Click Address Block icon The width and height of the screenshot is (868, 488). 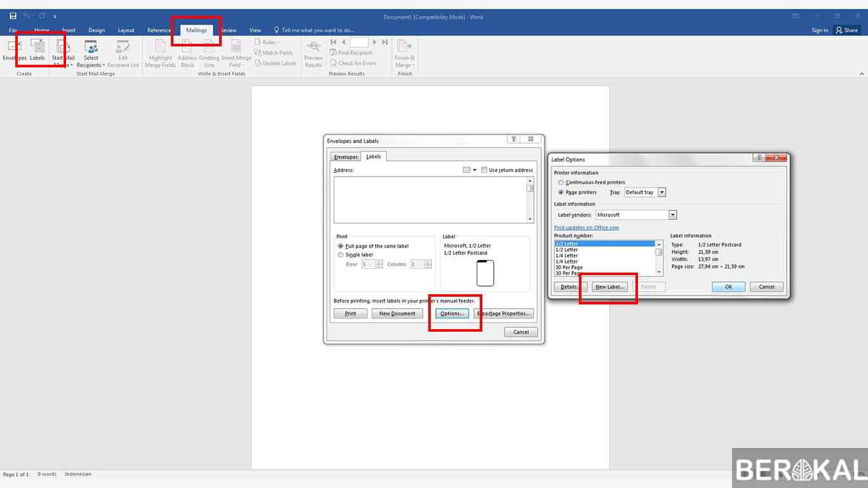(187, 53)
